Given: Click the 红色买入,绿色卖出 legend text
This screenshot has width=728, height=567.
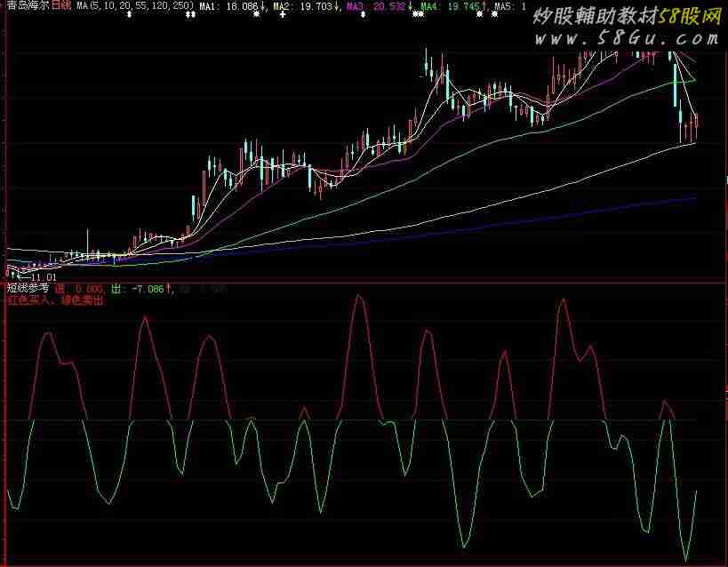Looking at the screenshot, I should click(x=55, y=300).
